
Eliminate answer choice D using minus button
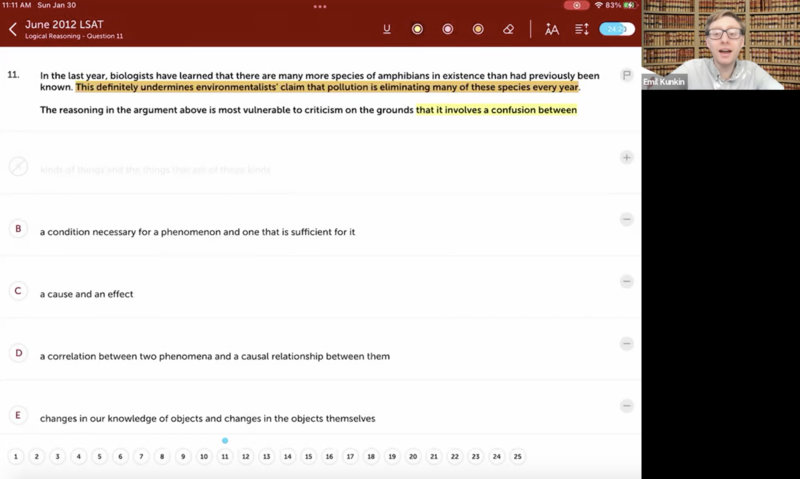pyautogui.click(x=627, y=344)
